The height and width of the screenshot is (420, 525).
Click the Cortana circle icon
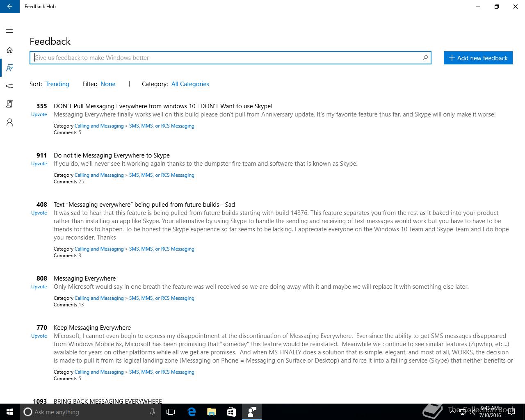(x=27, y=412)
